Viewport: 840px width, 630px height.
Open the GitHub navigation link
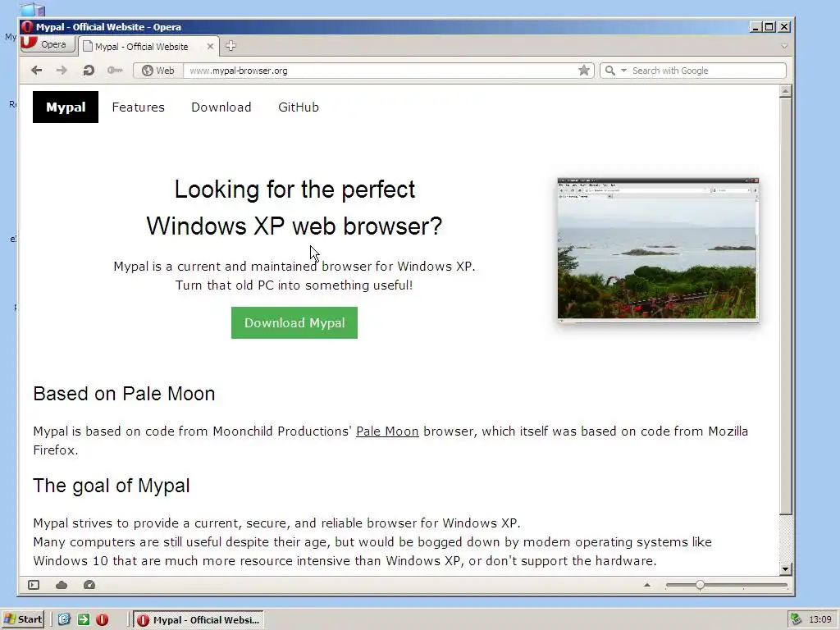pyautogui.click(x=299, y=107)
